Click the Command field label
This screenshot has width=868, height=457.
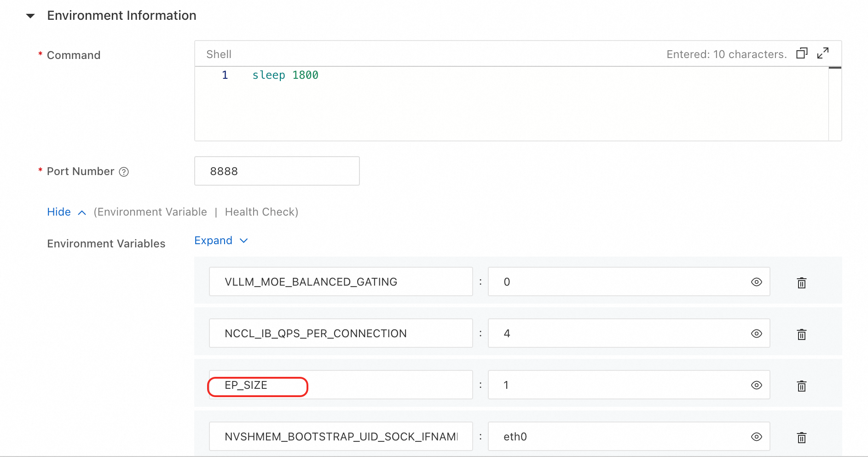(74, 55)
